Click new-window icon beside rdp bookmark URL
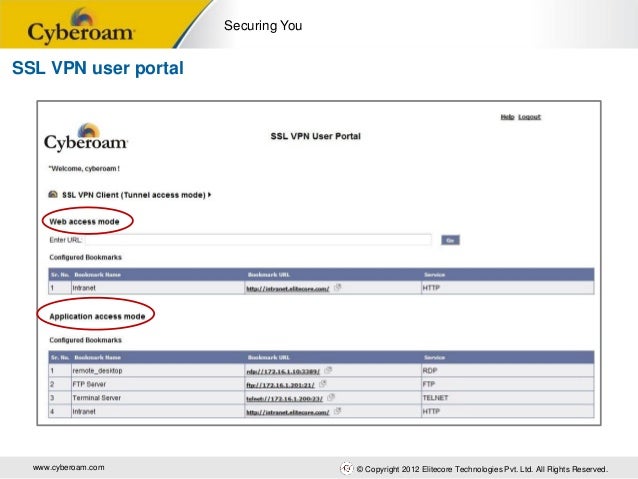The image size is (638, 479). tap(328, 370)
